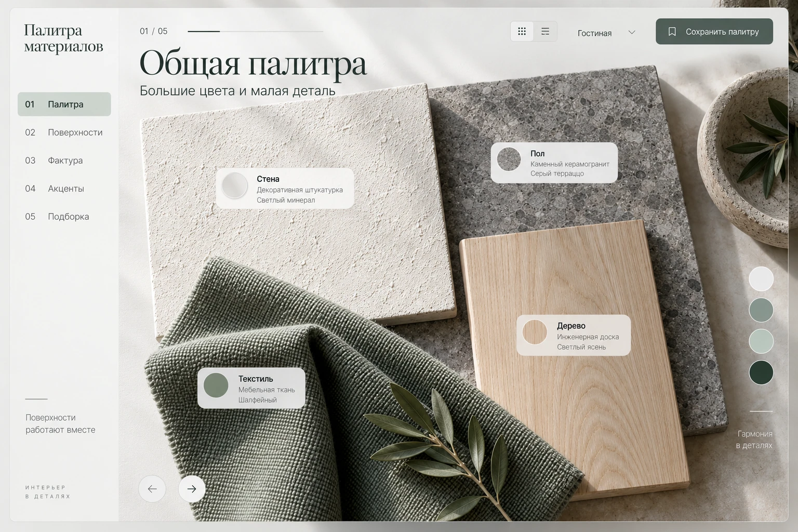Click the Гармония в деталях caption
The width and height of the screenshot is (798, 532).
pos(754,440)
